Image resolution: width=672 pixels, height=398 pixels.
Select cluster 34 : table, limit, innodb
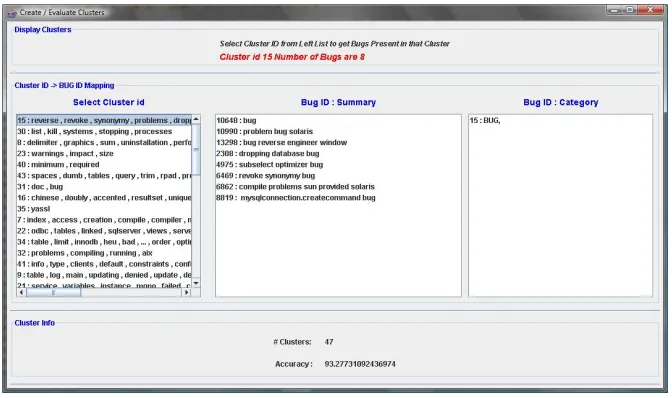[x=104, y=242]
